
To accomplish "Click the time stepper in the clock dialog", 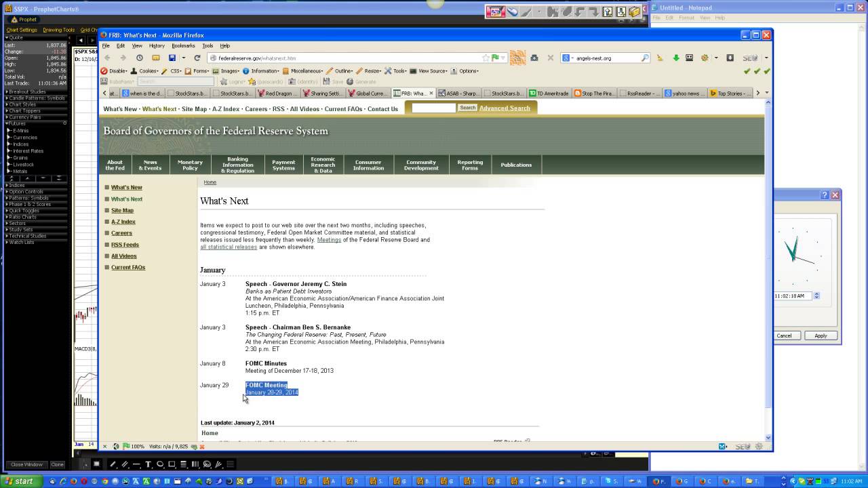I will [x=816, y=296].
